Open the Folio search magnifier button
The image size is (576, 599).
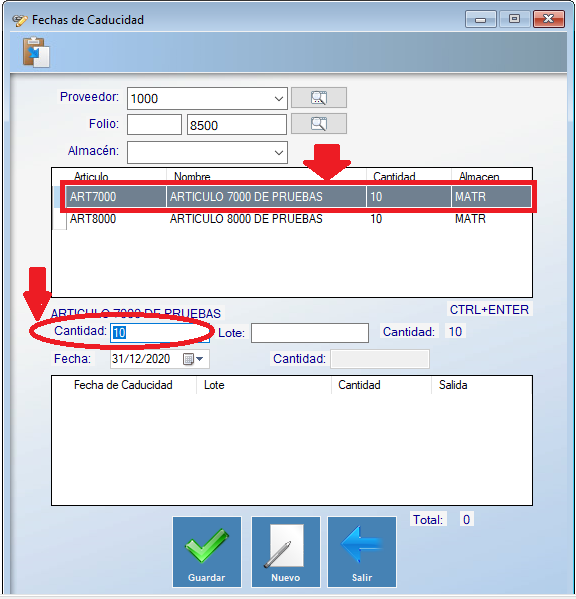319,124
